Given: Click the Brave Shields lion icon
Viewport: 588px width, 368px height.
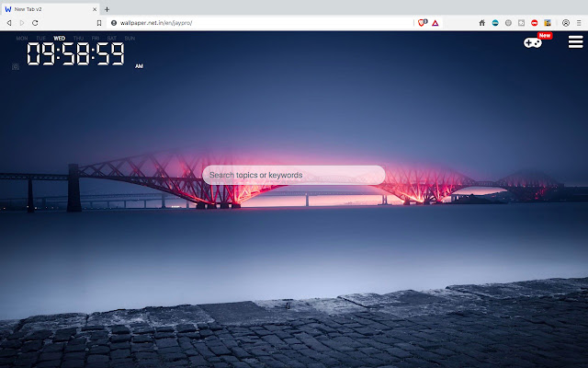Looking at the screenshot, I should coord(422,23).
